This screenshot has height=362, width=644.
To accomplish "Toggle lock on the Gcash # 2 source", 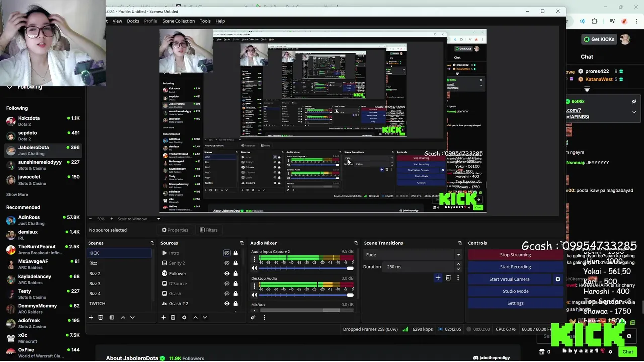I will point(235,304).
